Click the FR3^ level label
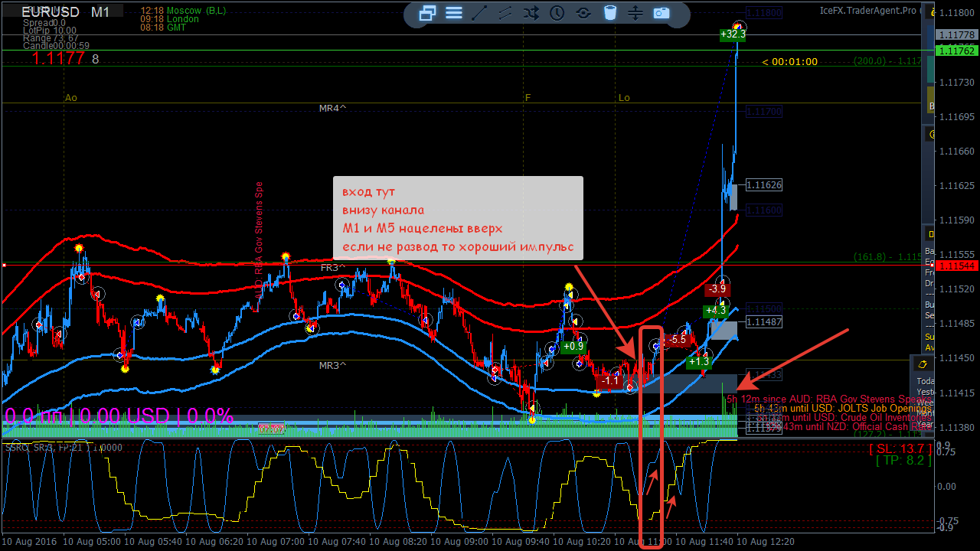Viewport: 980px width, 551px height. click(334, 269)
